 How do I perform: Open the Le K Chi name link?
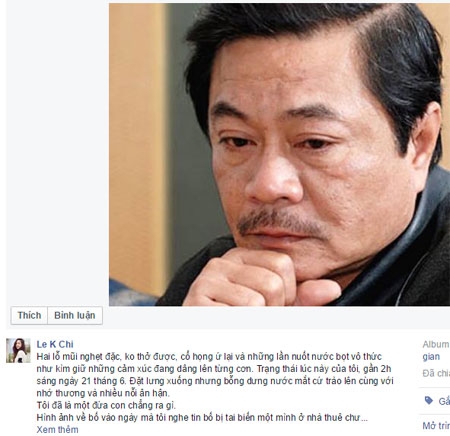[55, 344]
